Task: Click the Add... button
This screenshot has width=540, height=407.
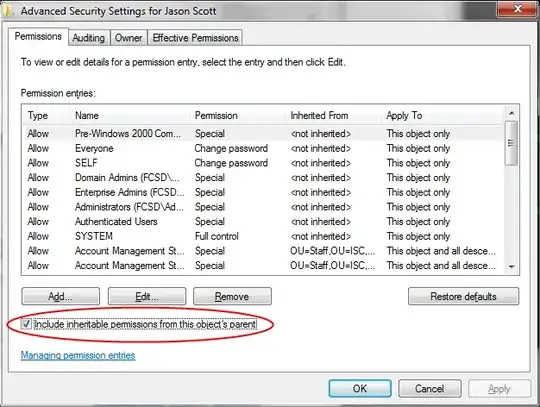Action: click(x=61, y=296)
